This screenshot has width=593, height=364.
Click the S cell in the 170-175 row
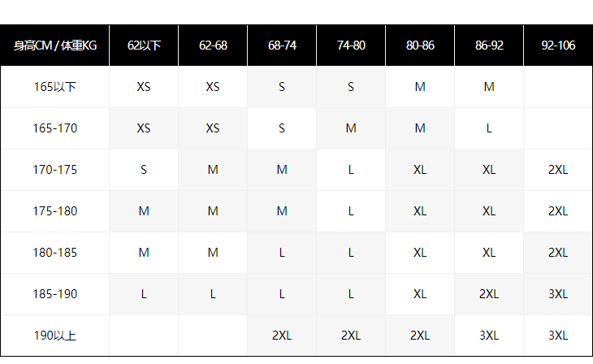(x=144, y=170)
